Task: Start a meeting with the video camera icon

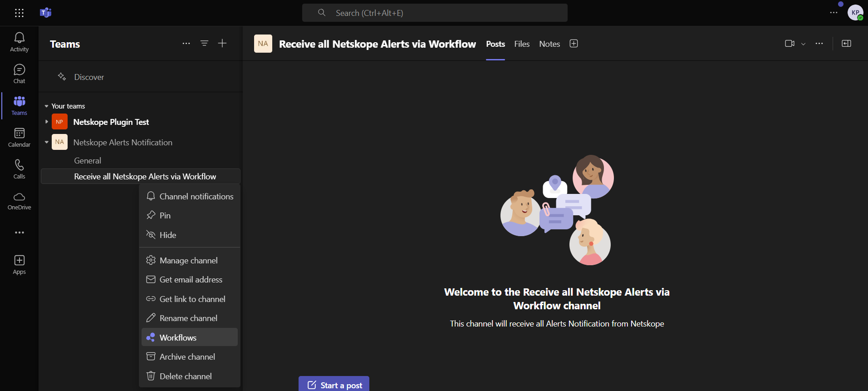Action: click(x=790, y=44)
